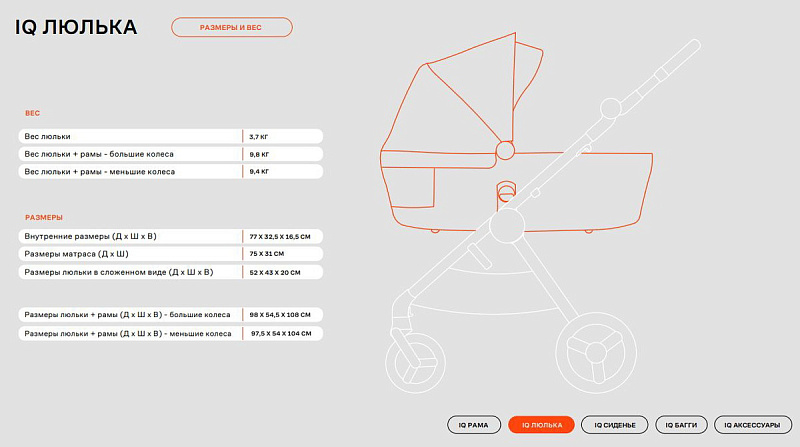The image size is (800, 447).
Task: Click the РАЗМЕРЫ И ВЕС outlined button
Action: (231, 28)
